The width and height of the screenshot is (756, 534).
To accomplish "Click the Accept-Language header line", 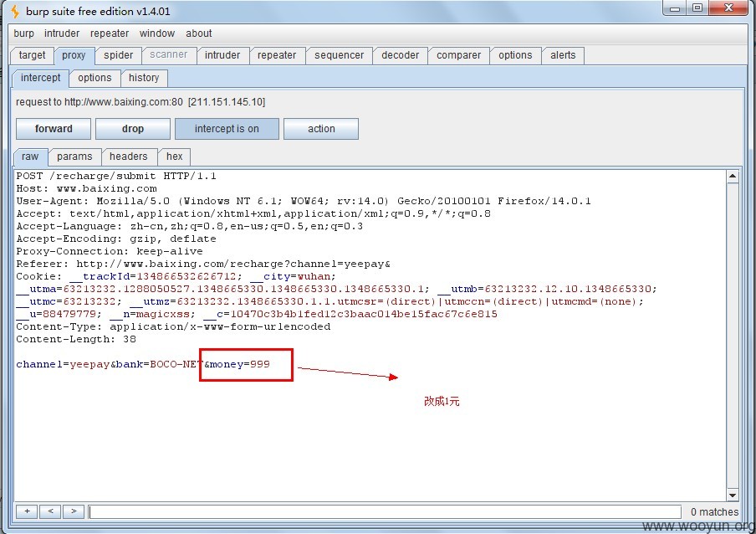I will coord(190,226).
